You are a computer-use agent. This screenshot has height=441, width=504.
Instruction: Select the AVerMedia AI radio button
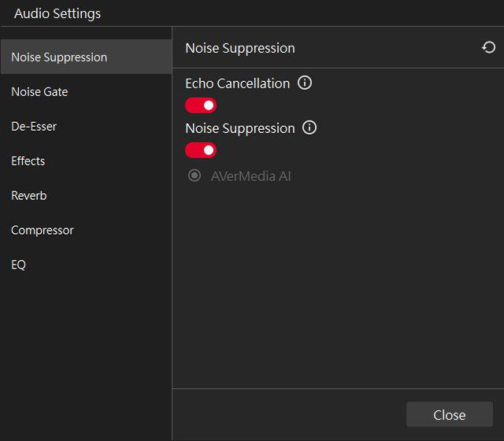click(x=194, y=176)
